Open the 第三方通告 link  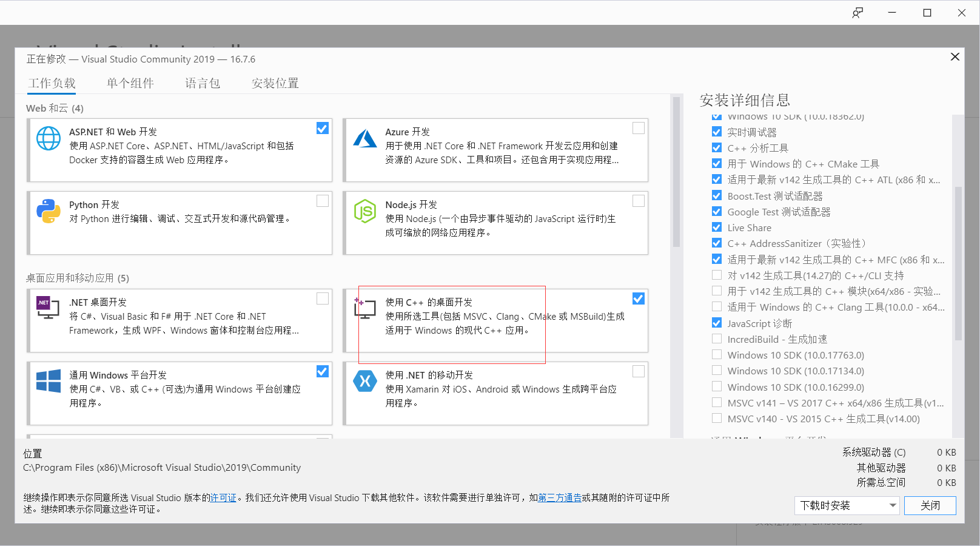[x=560, y=497]
